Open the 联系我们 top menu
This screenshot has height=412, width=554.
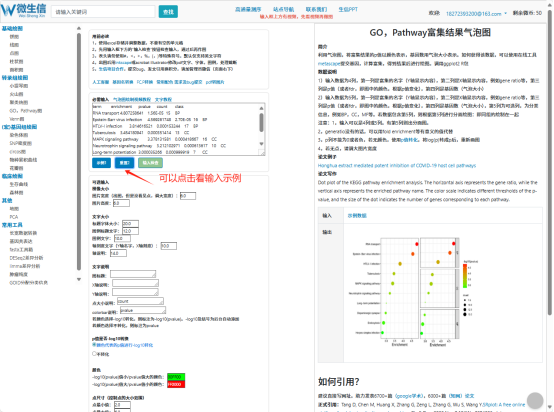pyautogui.click(x=316, y=10)
